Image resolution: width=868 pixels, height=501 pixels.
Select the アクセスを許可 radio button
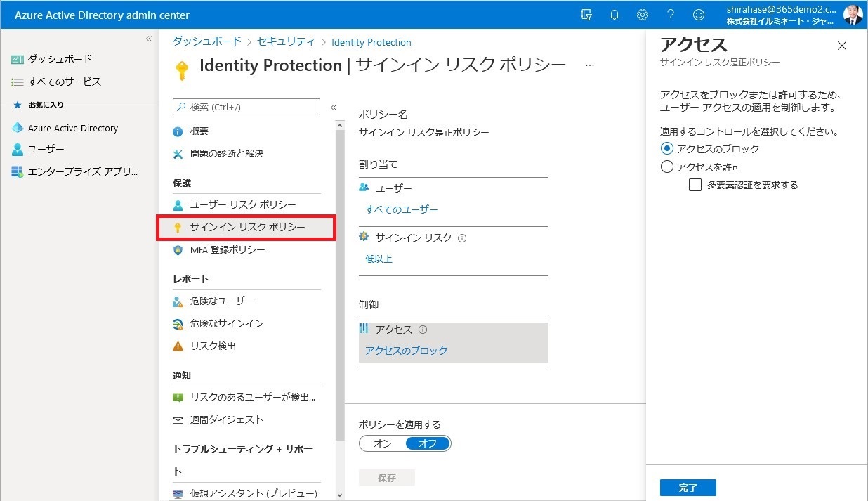[x=667, y=167]
